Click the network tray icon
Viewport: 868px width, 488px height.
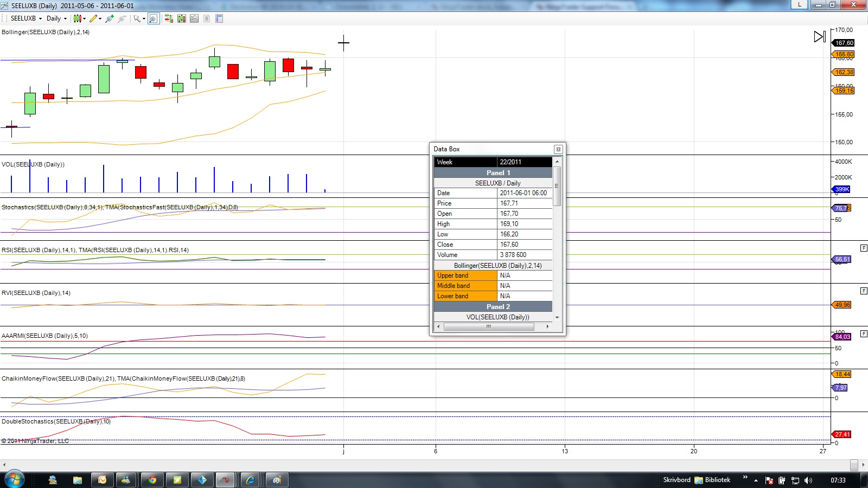pyautogui.click(x=795, y=480)
